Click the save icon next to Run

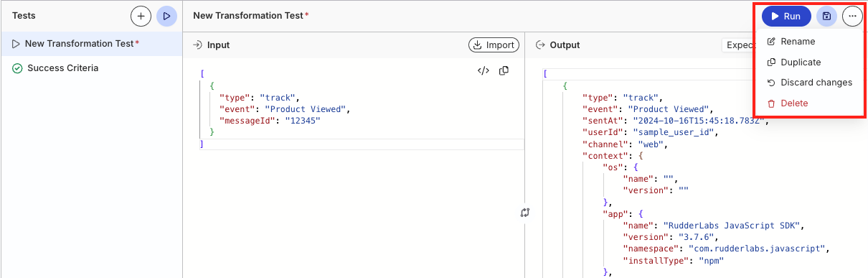(x=826, y=16)
